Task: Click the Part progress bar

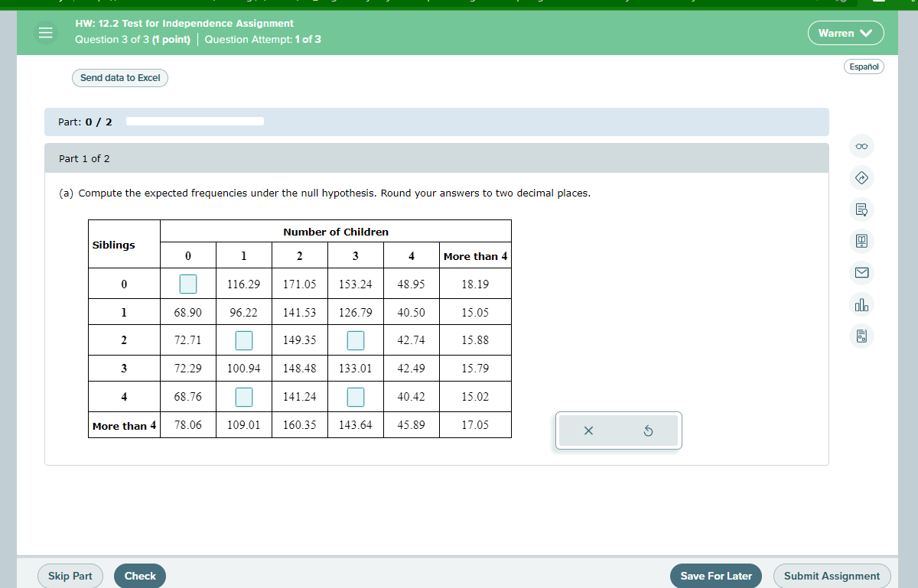Action: point(195,121)
